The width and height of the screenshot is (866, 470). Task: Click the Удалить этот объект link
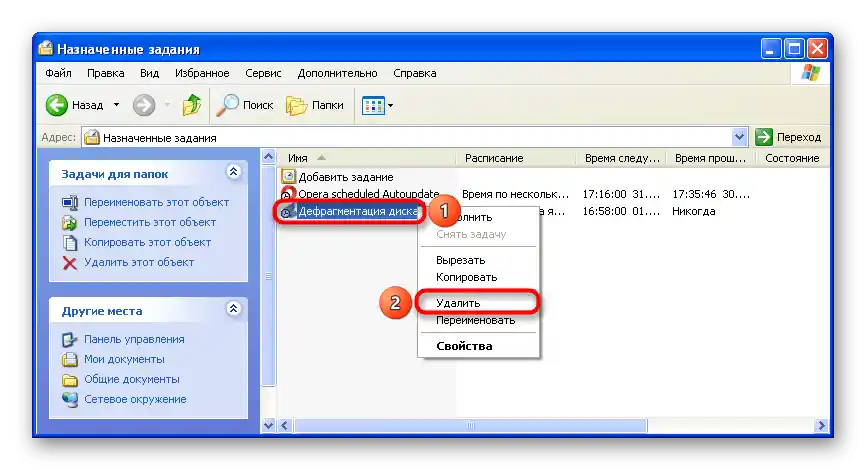(x=139, y=262)
